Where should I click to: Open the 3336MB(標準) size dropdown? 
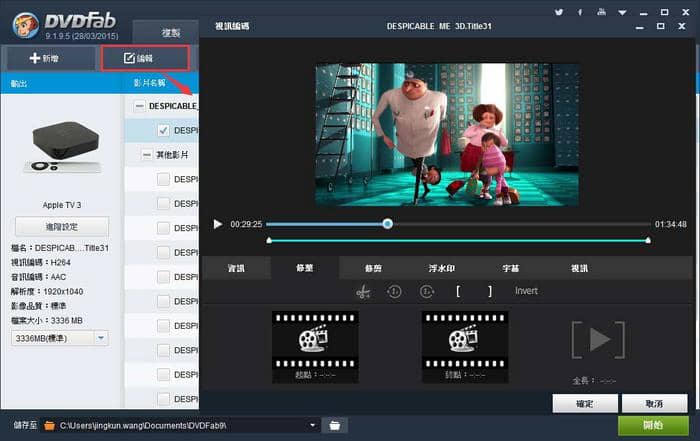pos(101,338)
